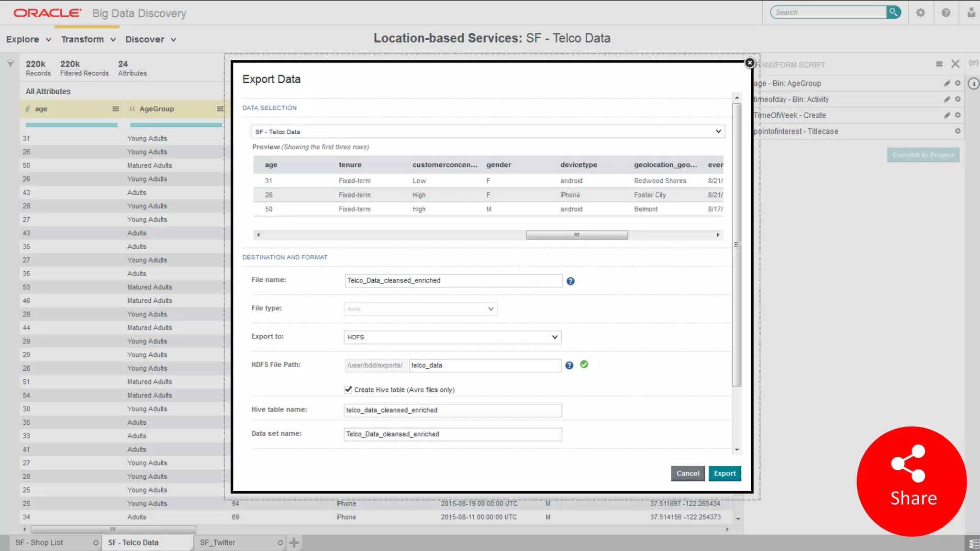Click the filter funnel icon
980x551 pixels.
point(10,64)
